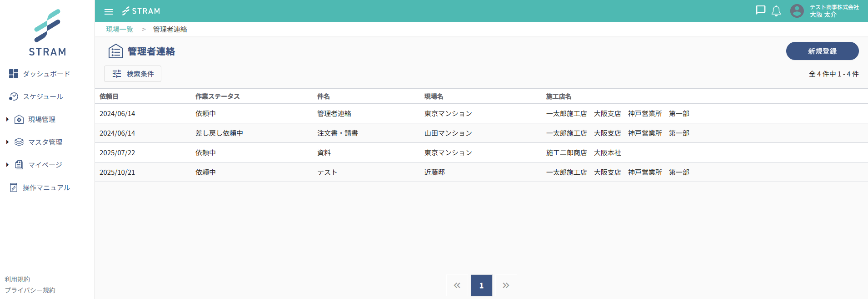Viewport: 868px width, 299px height.
Task: Click the 施工店名 column header
Action: 559,96
